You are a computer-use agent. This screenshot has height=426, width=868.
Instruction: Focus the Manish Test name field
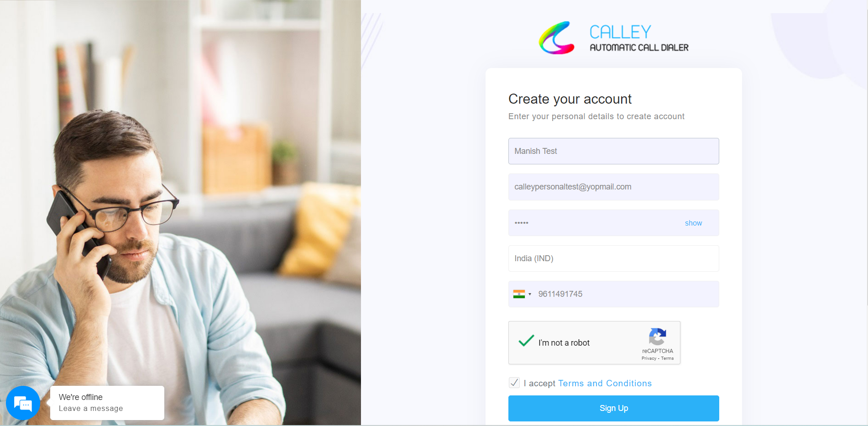(x=614, y=151)
